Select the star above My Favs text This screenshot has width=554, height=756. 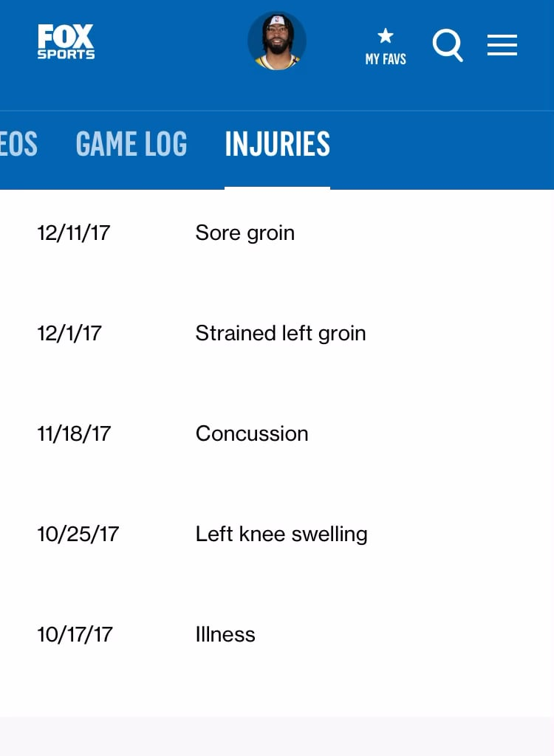[385, 34]
